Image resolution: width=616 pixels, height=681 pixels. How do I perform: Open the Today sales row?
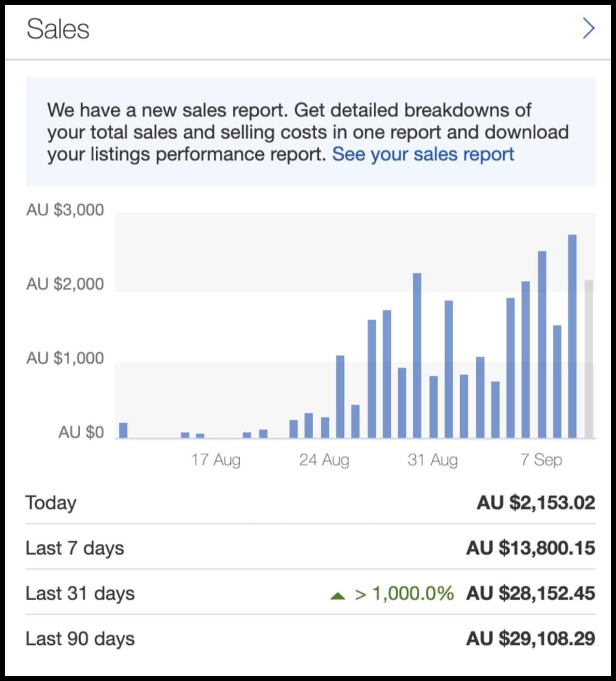[x=310, y=502]
